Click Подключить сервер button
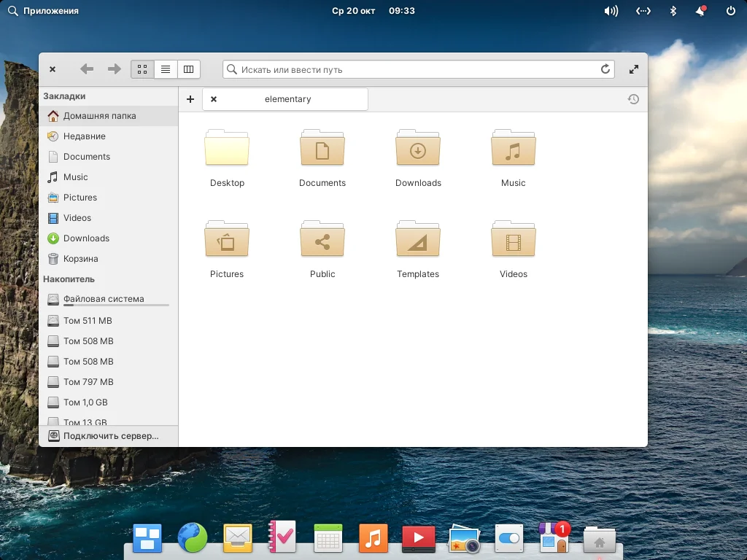Viewport: 747px width, 560px height. pyautogui.click(x=109, y=436)
